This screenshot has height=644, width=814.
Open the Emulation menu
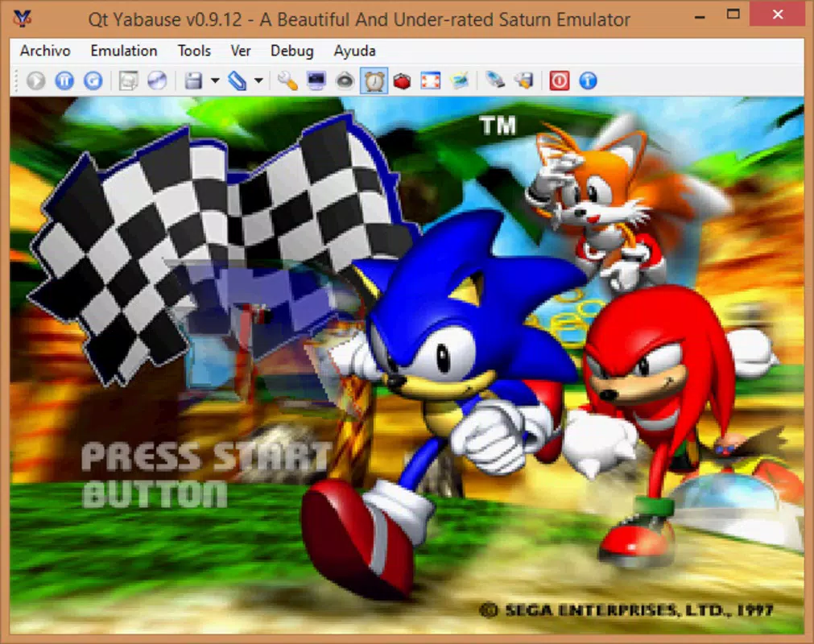[x=123, y=51]
